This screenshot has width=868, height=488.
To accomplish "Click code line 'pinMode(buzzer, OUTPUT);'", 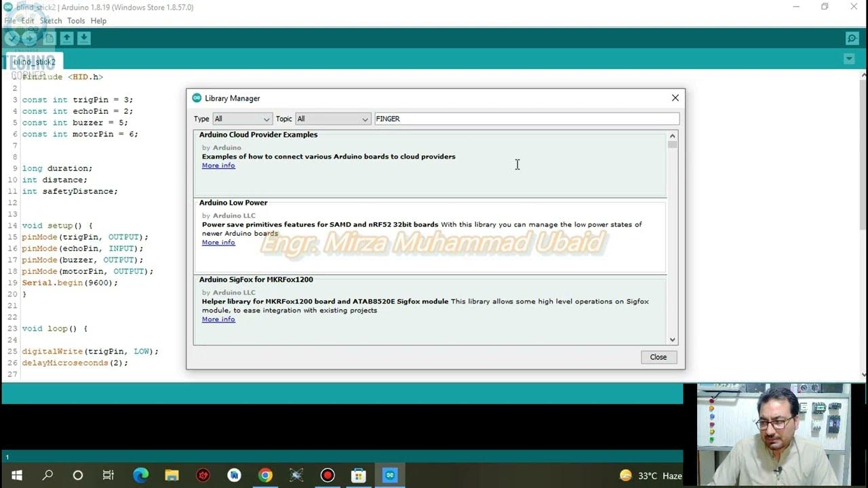I will [x=82, y=260].
